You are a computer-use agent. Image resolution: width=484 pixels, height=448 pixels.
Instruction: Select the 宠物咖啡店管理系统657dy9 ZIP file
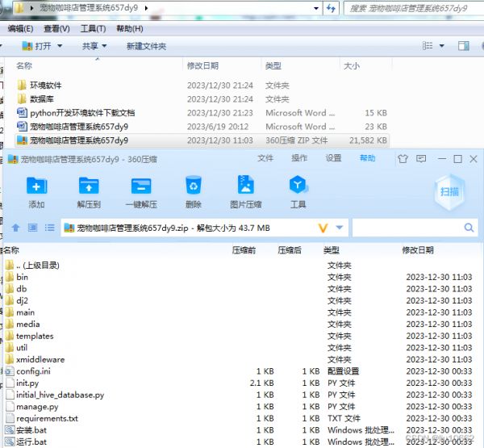click(x=202, y=140)
